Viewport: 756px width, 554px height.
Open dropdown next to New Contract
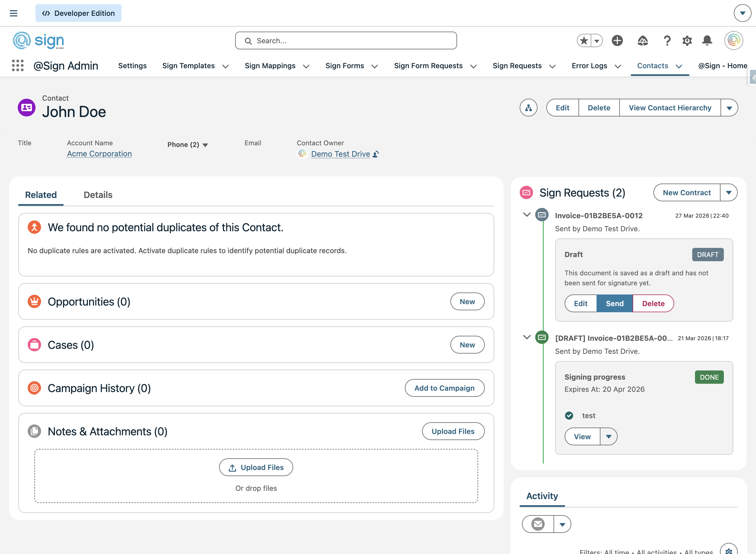(x=729, y=192)
